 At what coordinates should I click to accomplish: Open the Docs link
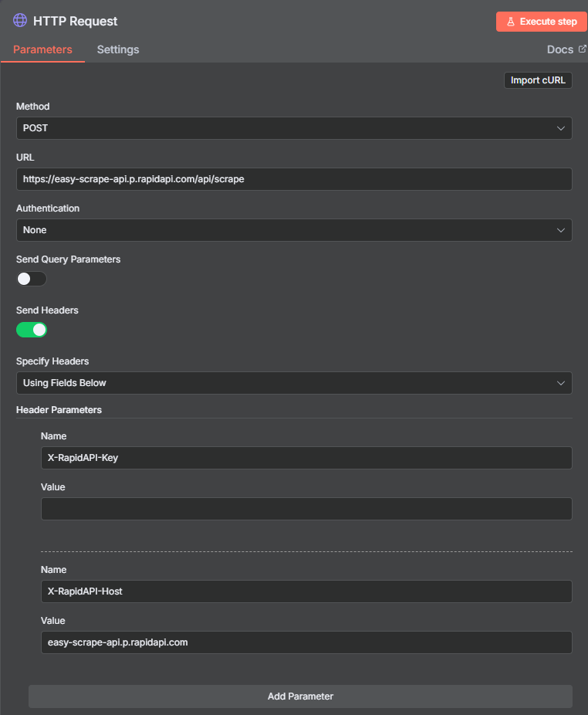(x=560, y=49)
